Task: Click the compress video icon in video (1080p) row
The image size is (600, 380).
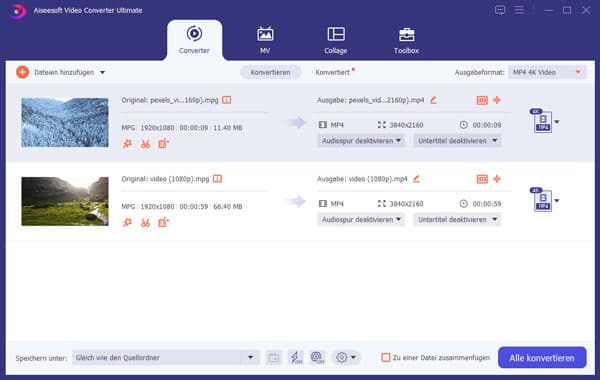Action: 482,179
